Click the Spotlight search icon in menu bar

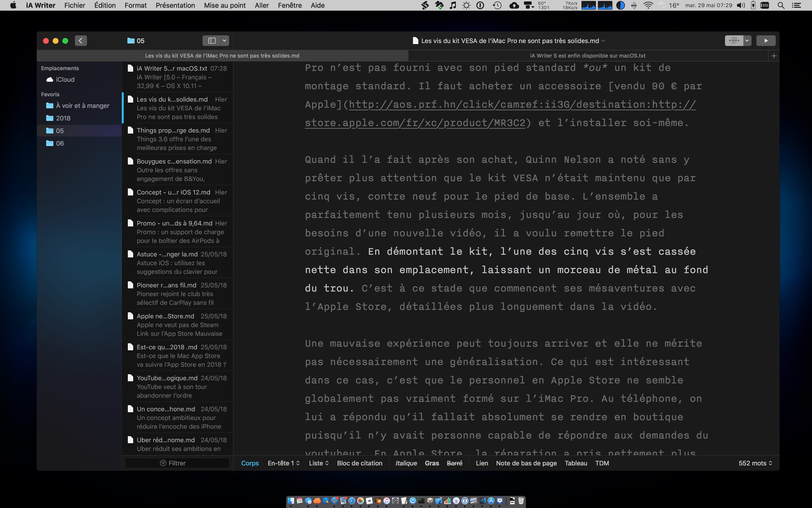[781, 5]
